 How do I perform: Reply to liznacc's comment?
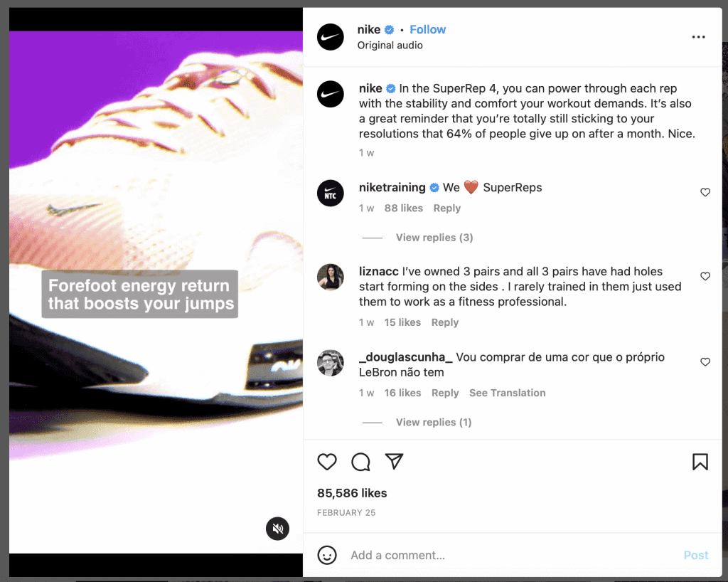coord(445,322)
